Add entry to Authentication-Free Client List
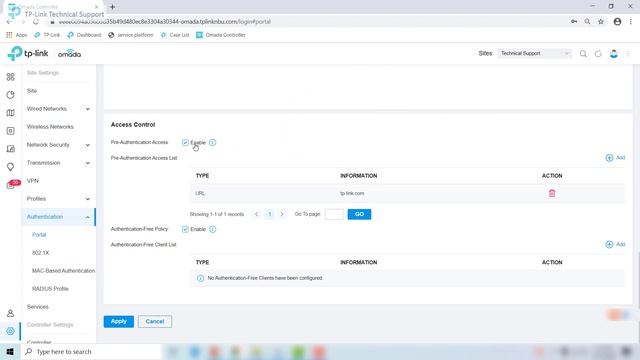Screen dimensions: 640x360 point(615,244)
